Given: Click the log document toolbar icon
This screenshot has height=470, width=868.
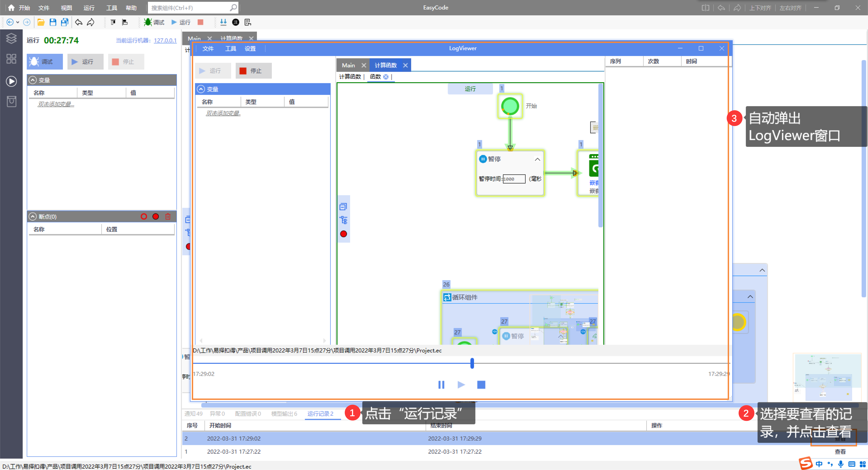Looking at the screenshot, I should [248, 22].
